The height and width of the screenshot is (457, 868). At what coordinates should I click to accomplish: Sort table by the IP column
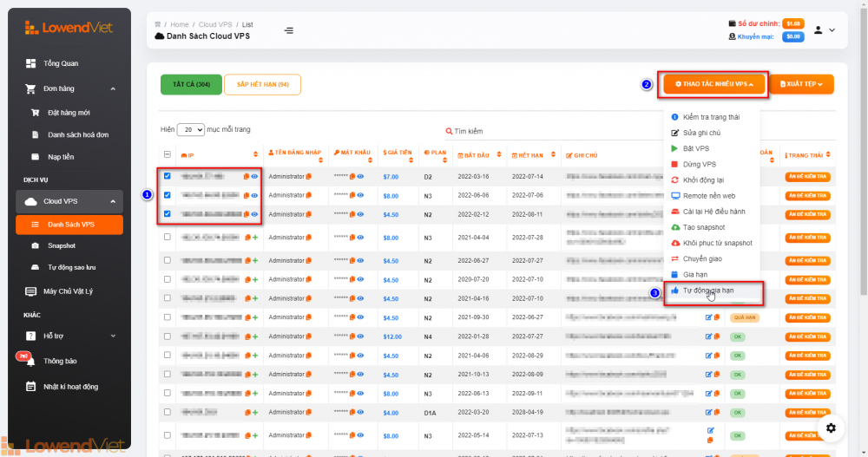[x=255, y=155]
